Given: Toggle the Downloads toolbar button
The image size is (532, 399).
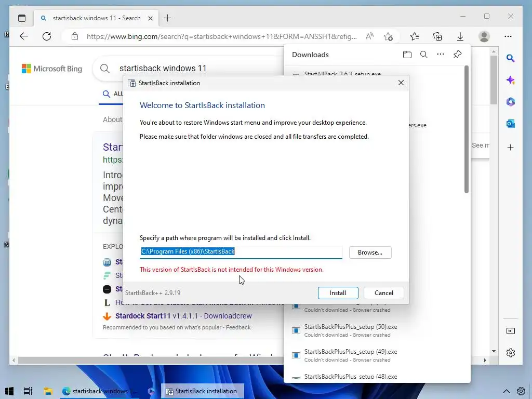Looking at the screenshot, I should point(460,36).
